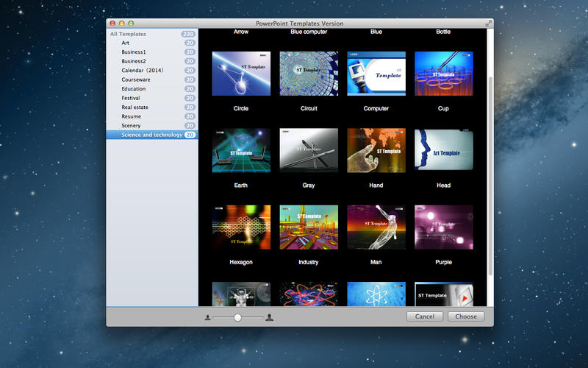Click the small person icon left of slider
The image size is (588, 368).
[x=208, y=317]
